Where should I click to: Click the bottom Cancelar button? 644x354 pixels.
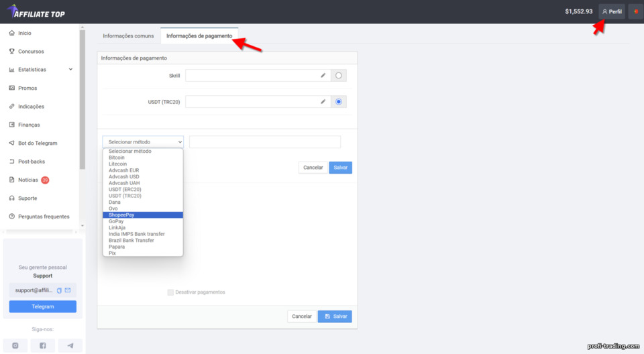click(x=302, y=316)
